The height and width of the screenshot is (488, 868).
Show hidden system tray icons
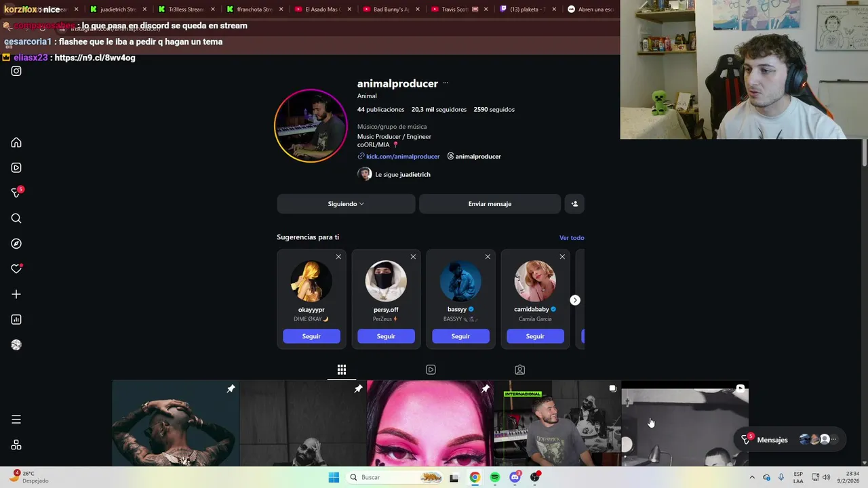pyautogui.click(x=751, y=477)
